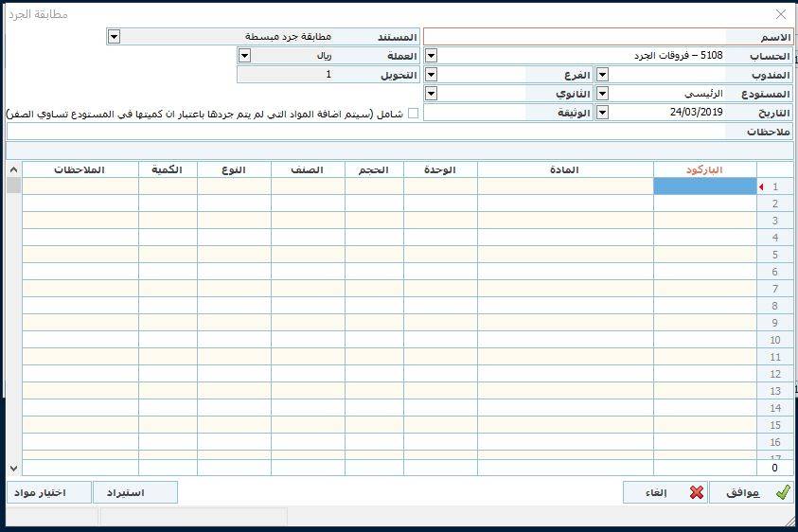Open the التاريخ date picker dropdown
This screenshot has width=798, height=532.
602,112
